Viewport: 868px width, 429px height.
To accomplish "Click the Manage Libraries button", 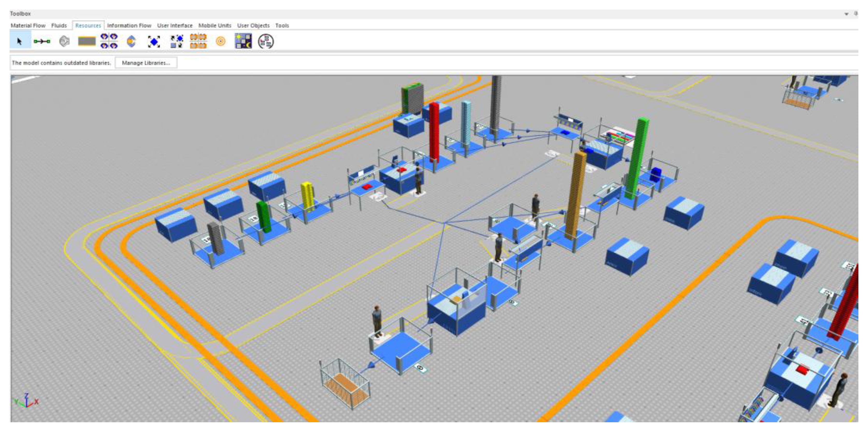I will [x=146, y=63].
